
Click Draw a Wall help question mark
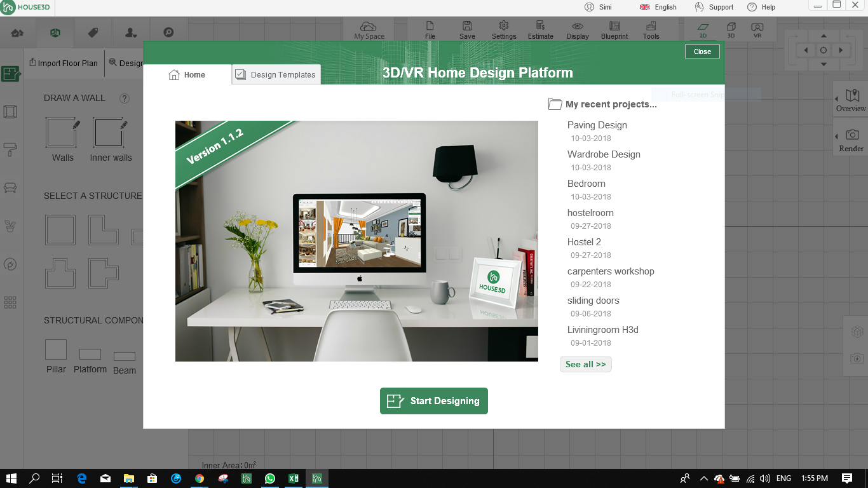click(x=125, y=98)
